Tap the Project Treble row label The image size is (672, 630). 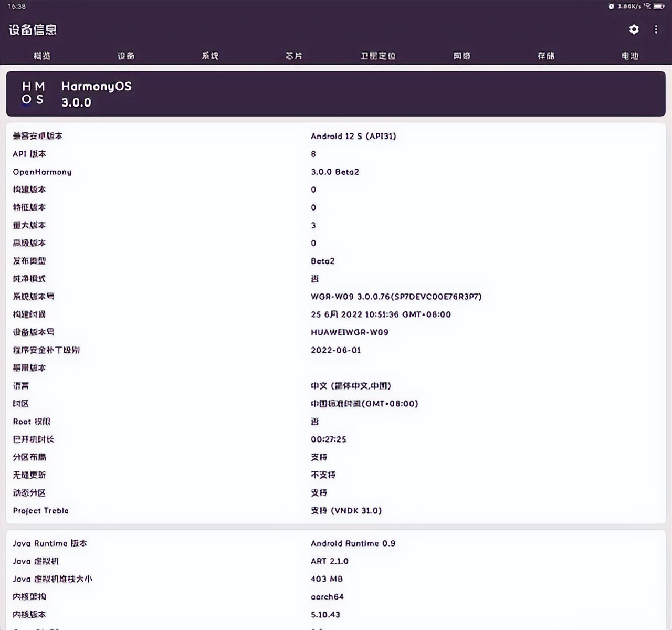pyautogui.click(x=40, y=511)
